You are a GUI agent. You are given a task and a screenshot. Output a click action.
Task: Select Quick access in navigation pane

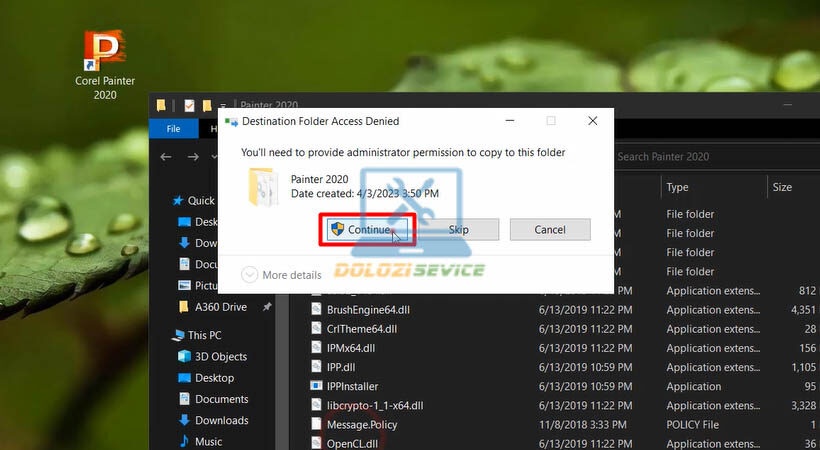click(x=201, y=200)
